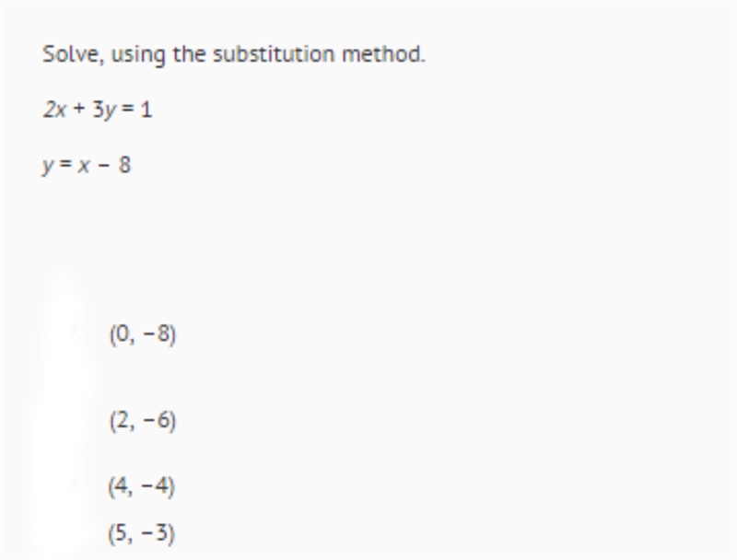The width and height of the screenshot is (737, 560).
Task: Click the equation y = x − 8
Action: (x=87, y=166)
